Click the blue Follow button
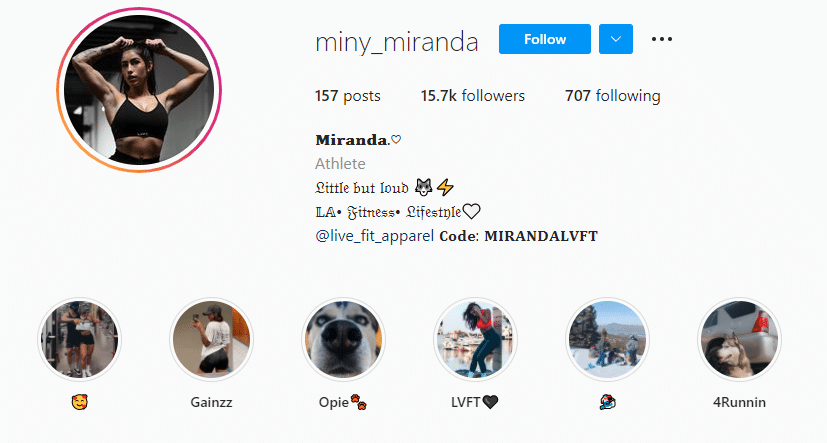The width and height of the screenshot is (827, 443). tap(545, 39)
